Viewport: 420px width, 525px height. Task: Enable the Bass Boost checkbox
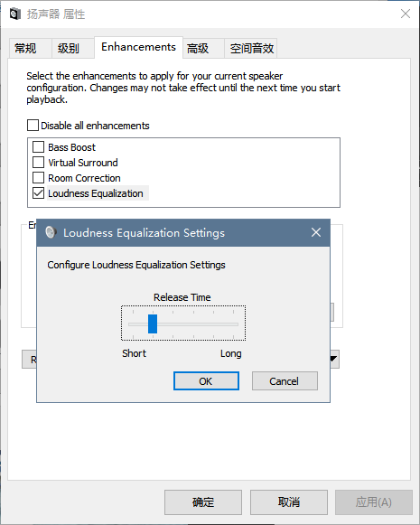(38, 146)
